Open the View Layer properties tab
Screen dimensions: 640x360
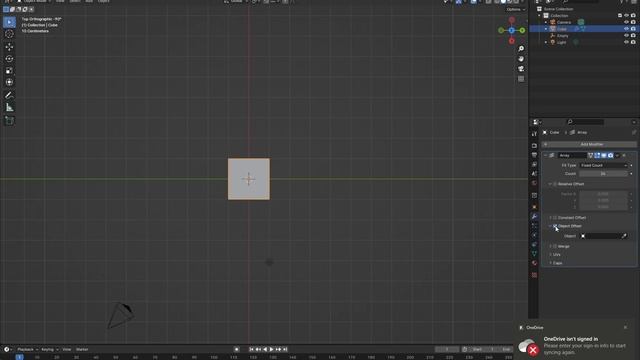pos(534,164)
